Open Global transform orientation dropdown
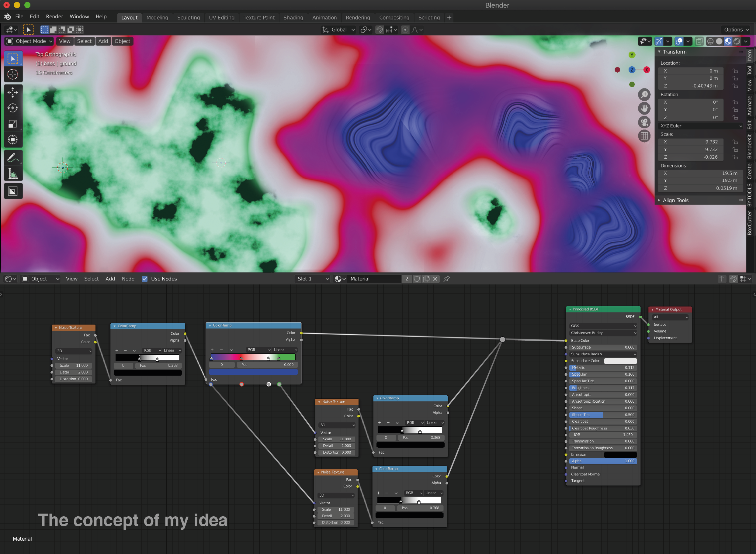 click(338, 29)
